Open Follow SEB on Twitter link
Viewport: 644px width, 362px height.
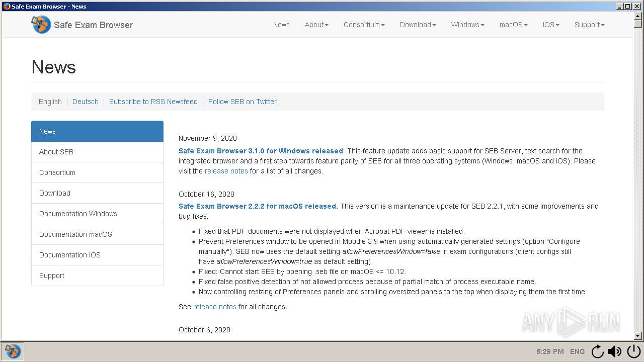(x=243, y=102)
